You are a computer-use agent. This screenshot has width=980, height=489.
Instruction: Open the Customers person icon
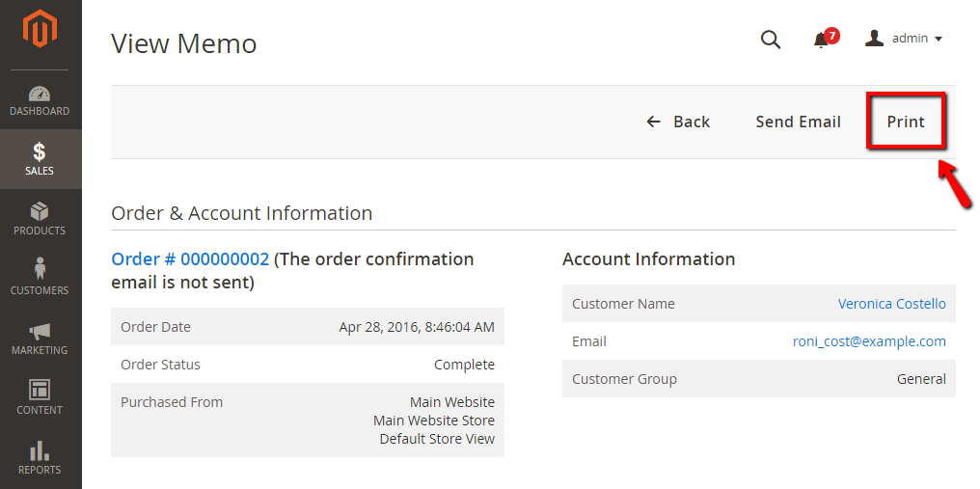pyautogui.click(x=40, y=269)
